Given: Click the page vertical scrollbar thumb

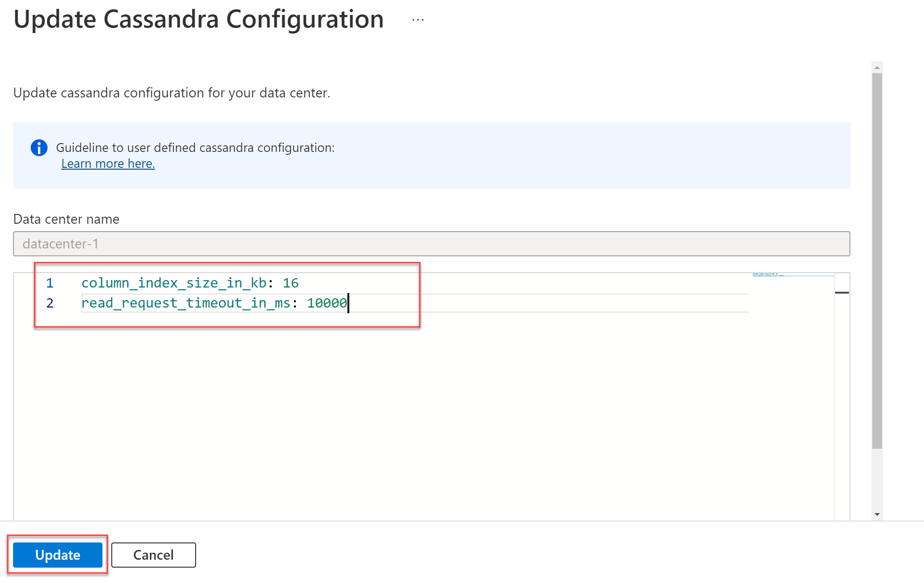Looking at the screenshot, I should 877,261.
